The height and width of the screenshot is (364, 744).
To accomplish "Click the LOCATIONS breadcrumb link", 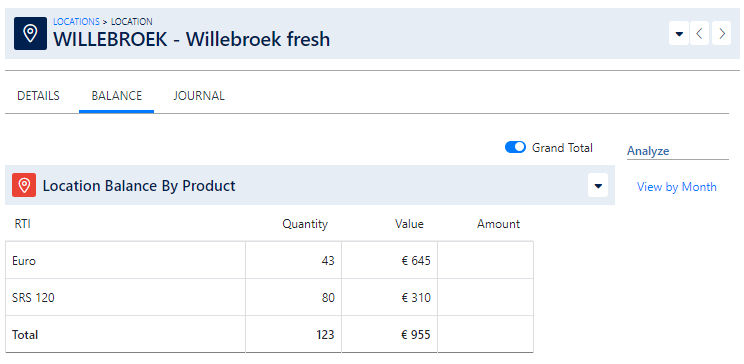I will 76,22.
